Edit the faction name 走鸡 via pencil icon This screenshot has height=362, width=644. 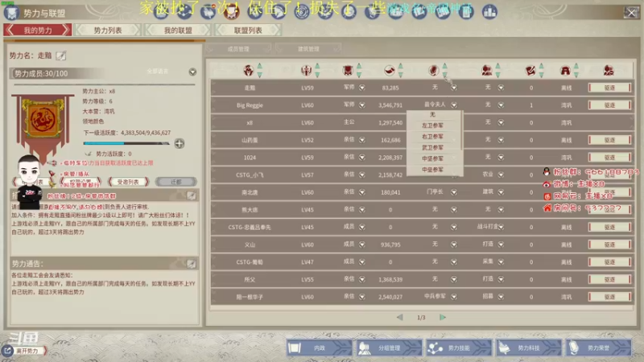click(61, 56)
